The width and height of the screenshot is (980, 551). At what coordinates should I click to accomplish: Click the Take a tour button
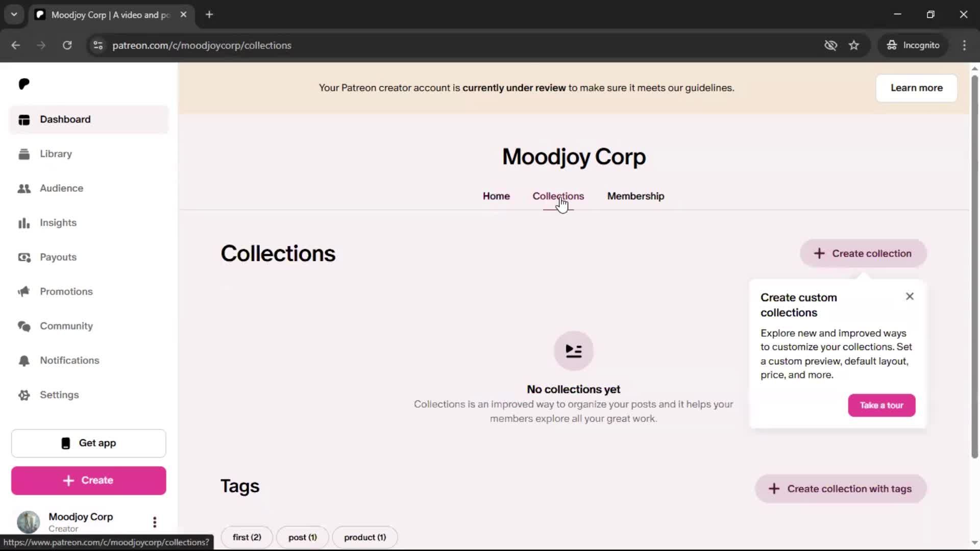click(881, 406)
